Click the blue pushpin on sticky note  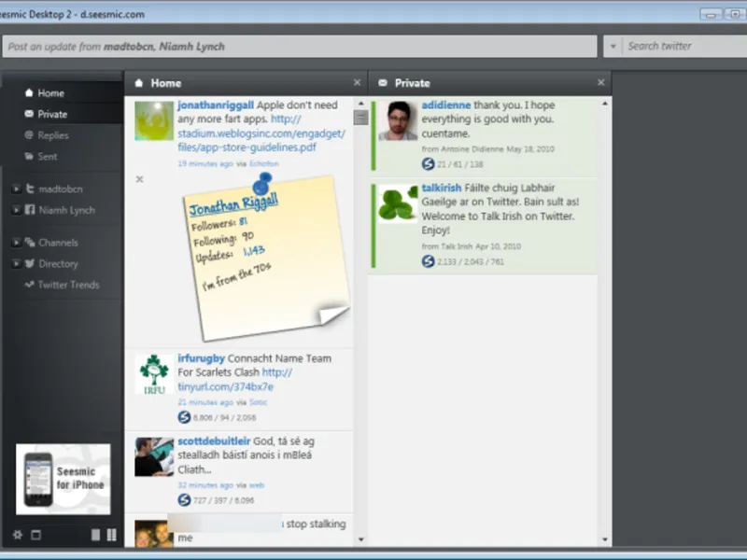pos(261,182)
